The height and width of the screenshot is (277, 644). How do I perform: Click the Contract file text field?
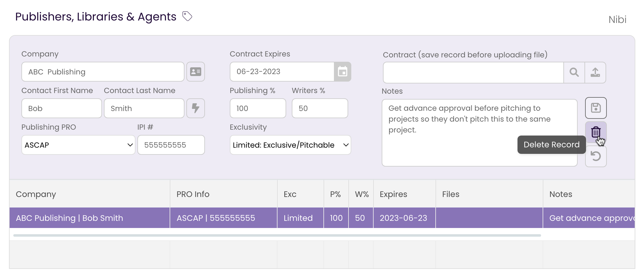click(473, 73)
